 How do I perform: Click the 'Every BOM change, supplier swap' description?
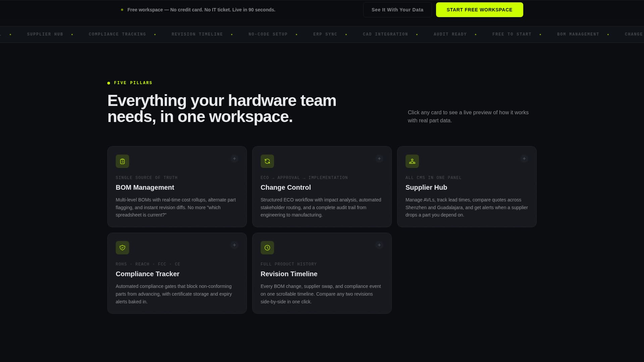click(x=321, y=294)
